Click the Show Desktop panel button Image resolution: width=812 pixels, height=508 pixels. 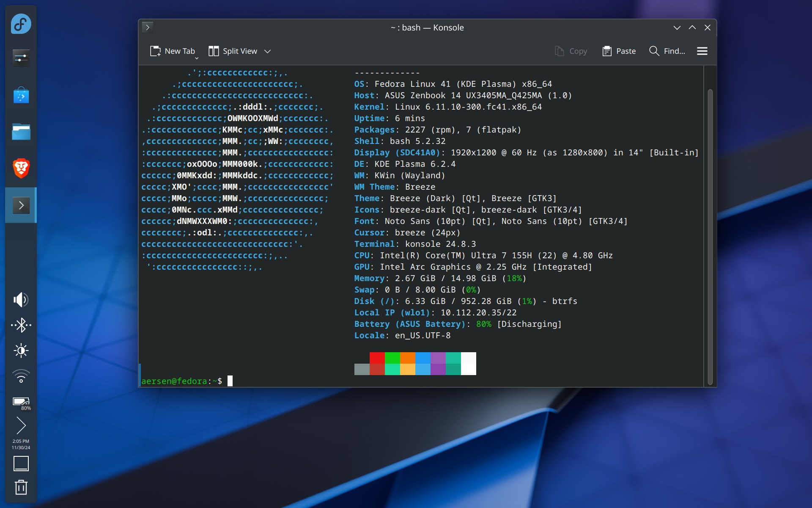pos(21,464)
